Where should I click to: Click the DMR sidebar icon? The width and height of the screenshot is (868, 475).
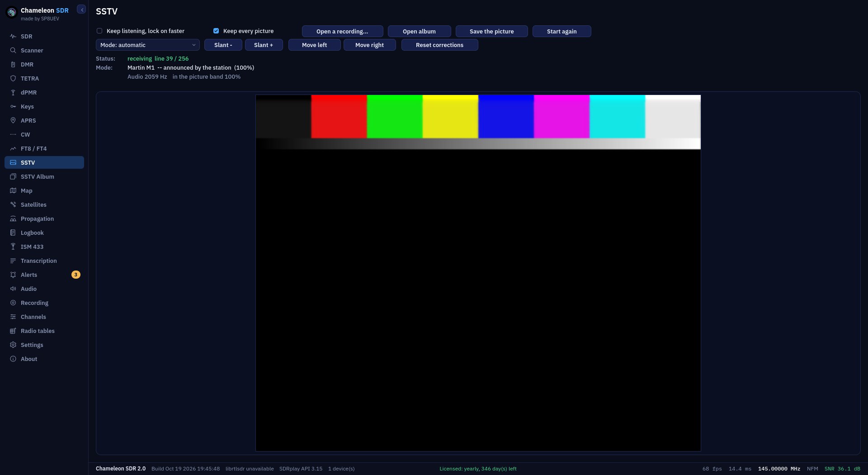click(x=13, y=64)
